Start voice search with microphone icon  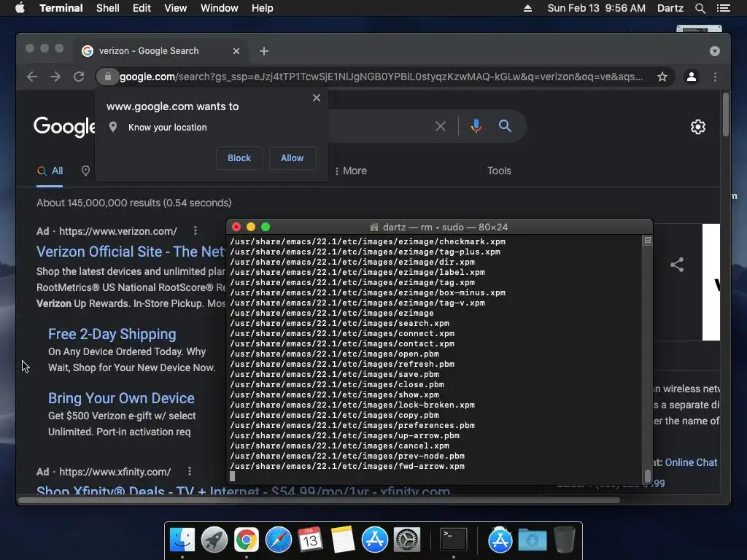coord(476,126)
